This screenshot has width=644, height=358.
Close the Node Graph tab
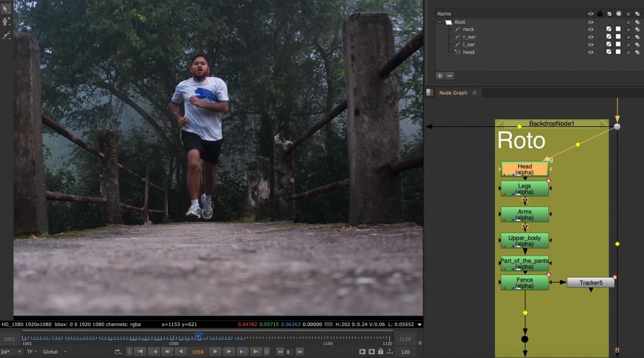coord(475,93)
